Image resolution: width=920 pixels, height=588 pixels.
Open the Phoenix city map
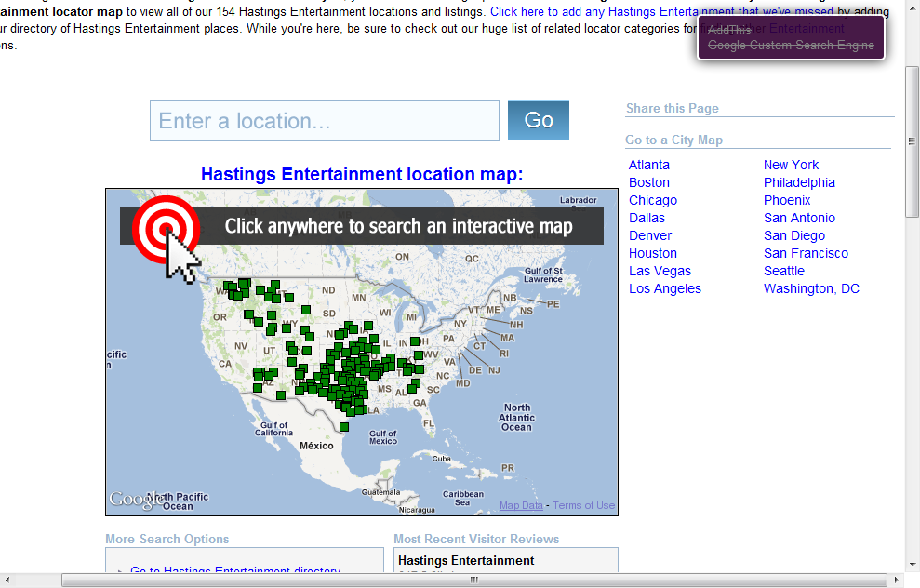[x=787, y=200]
